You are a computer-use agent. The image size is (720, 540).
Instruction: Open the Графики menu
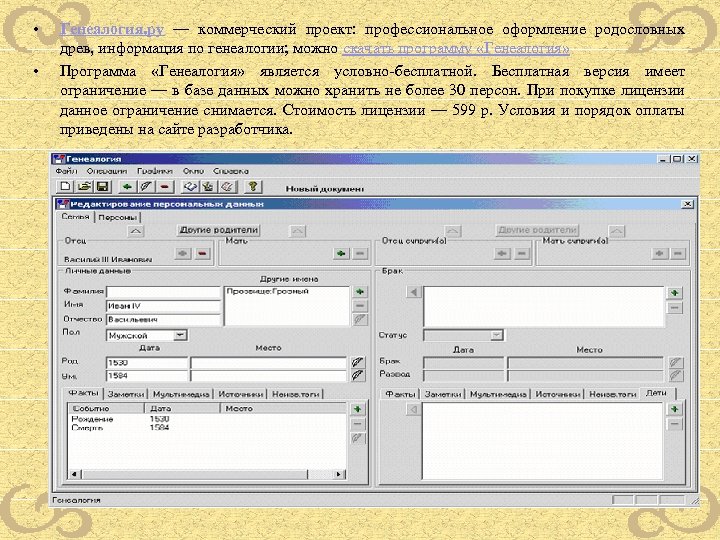pyautogui.click(x=155, y=171)
